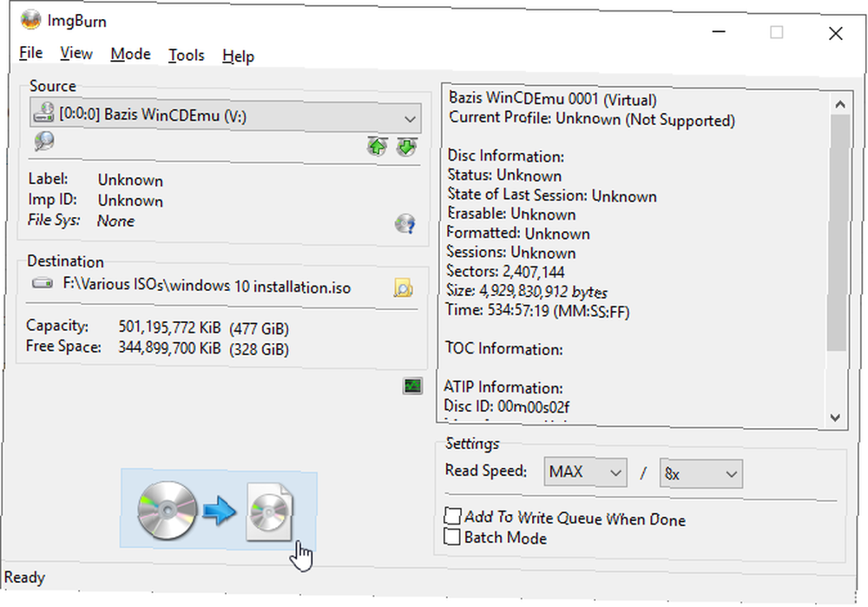Click the info panel scroll up arrow

[839, 104]
